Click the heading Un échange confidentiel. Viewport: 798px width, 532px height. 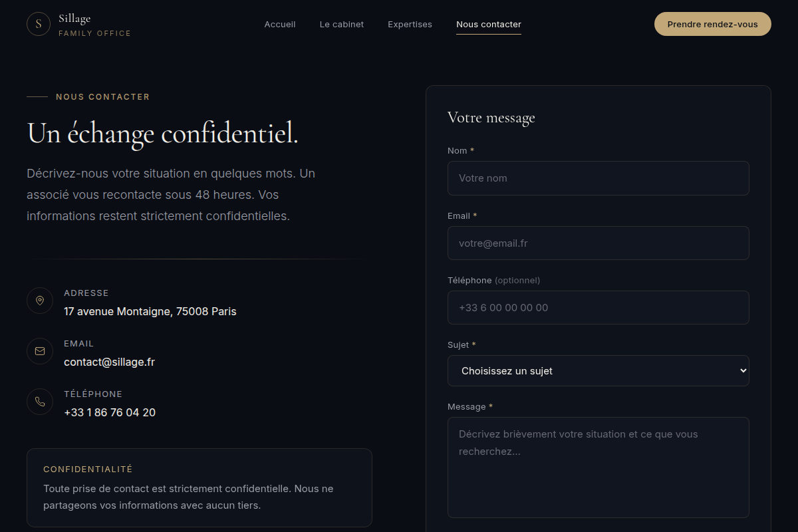[x=163, y=134]
